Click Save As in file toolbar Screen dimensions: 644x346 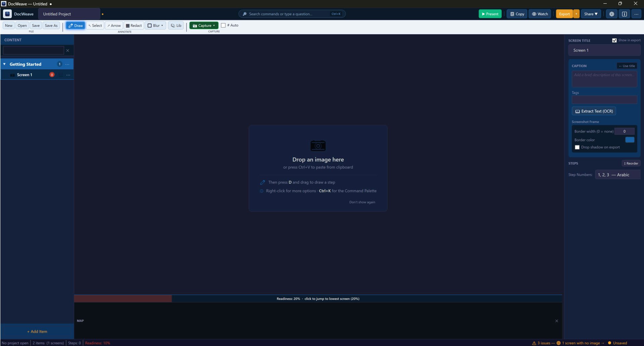point(51,25)
